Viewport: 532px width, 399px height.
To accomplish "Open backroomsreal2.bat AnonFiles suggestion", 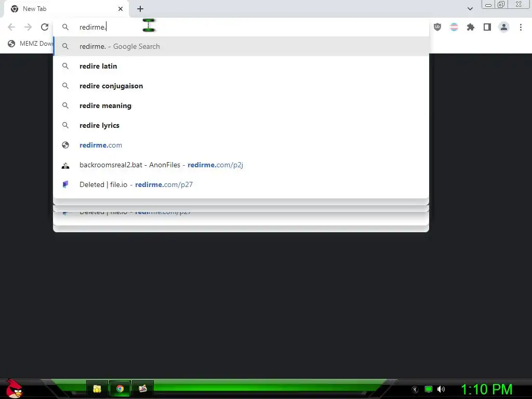I will (241, 165).
